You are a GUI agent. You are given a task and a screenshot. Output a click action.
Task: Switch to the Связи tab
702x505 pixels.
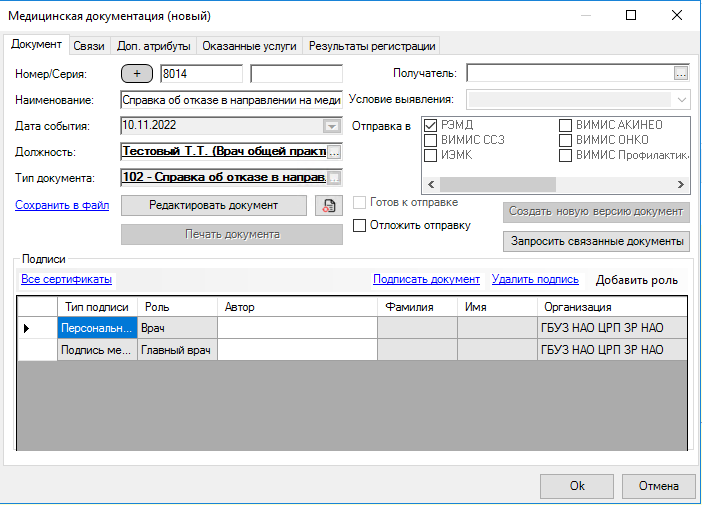click(89, 46)
